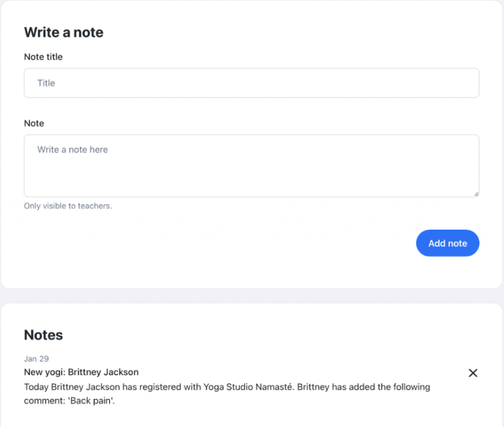Screen dimensions: 504x427
Task: Click into the Note text area
Action: [x=251, y=171]
